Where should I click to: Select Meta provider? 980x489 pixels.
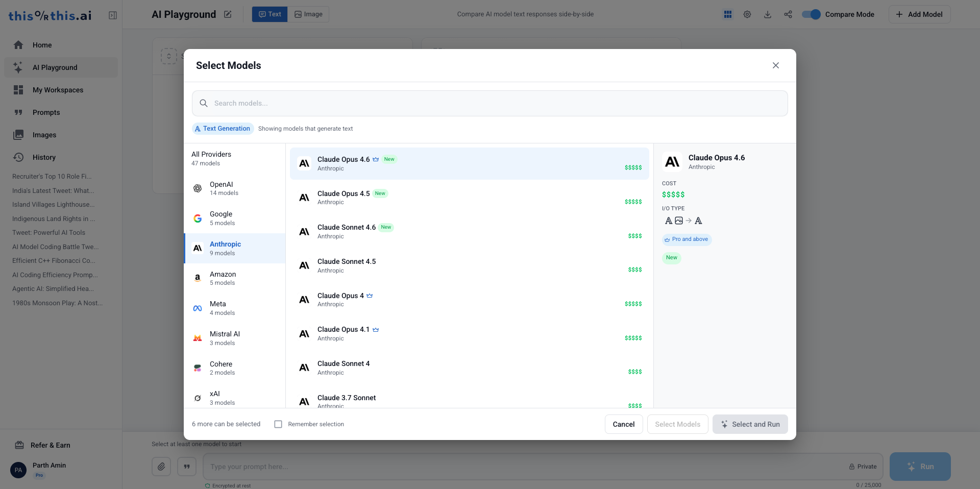(234, 308)
